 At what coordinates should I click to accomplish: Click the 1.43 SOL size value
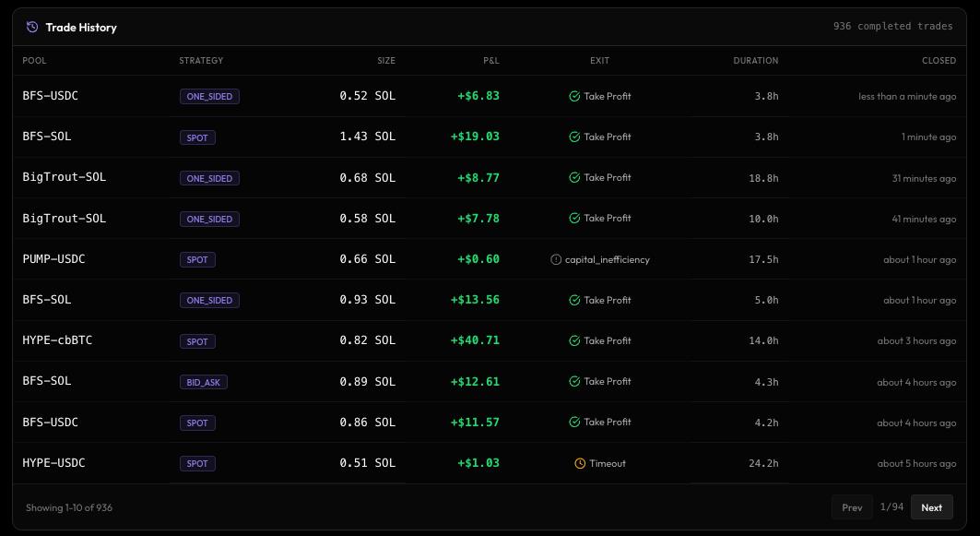368,137
